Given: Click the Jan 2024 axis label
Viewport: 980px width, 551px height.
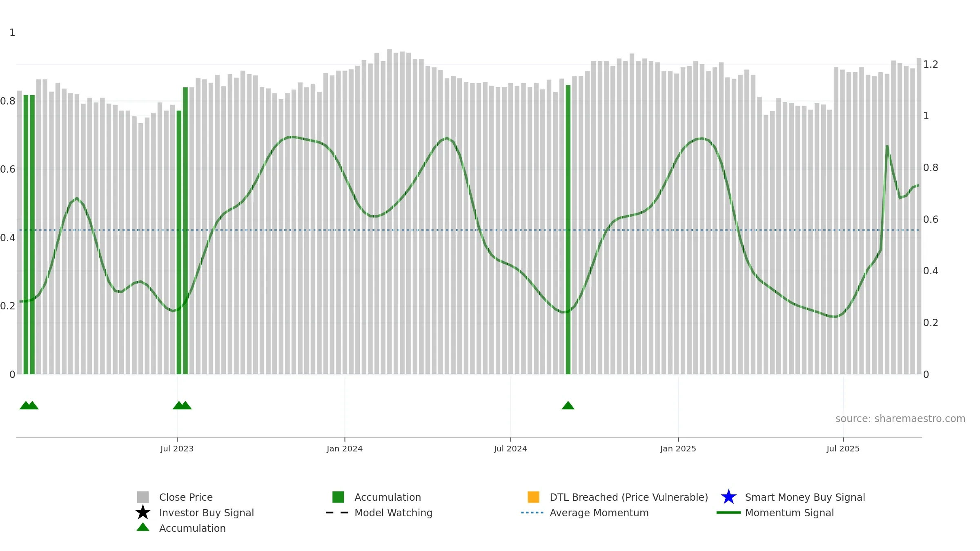Looking at the screenshot, I should point(345,449).
